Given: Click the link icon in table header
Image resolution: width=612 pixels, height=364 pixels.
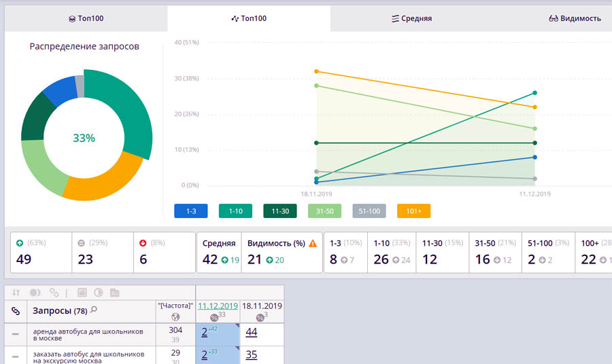Looking at the screenshot, I should (x=16, y=311).
